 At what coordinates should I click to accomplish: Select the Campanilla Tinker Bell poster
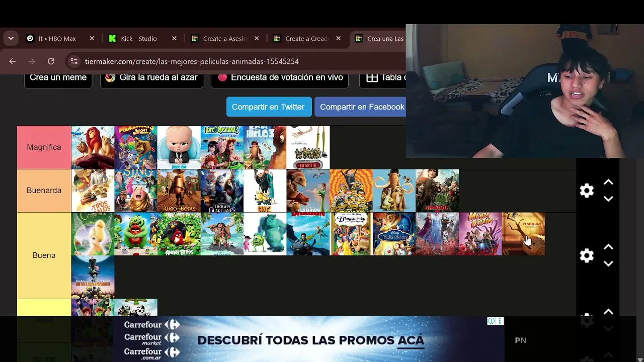(93, 234)
